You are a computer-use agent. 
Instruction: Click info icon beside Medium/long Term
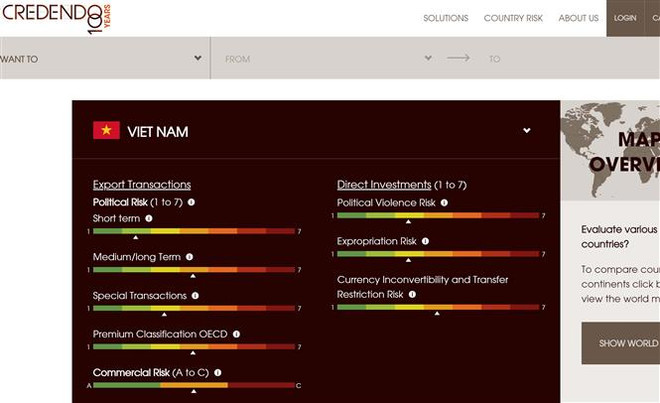pos(190,257)
